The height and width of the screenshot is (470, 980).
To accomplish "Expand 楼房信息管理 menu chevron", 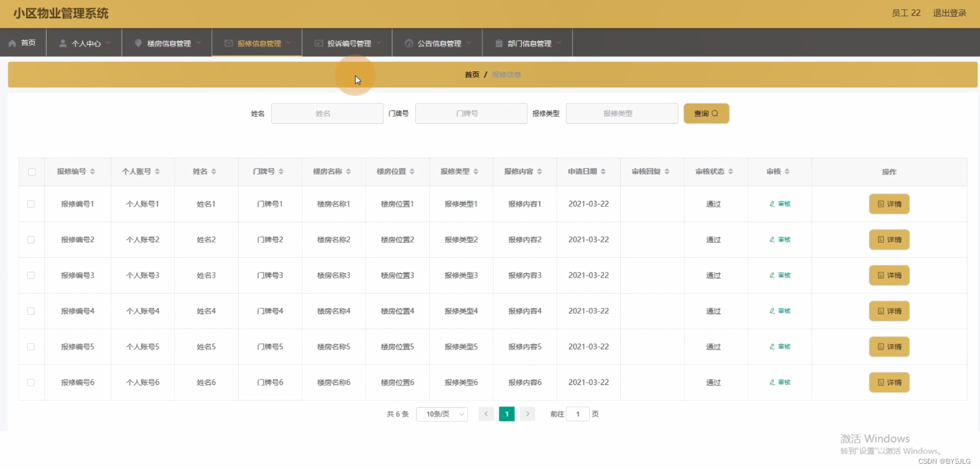I will click(198, 43).
